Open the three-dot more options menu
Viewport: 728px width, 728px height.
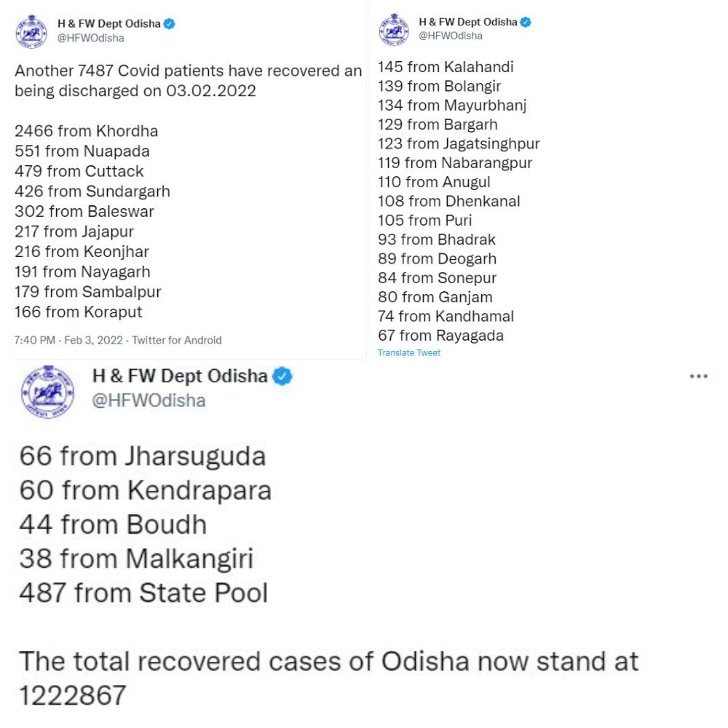(x=698, y=376)
